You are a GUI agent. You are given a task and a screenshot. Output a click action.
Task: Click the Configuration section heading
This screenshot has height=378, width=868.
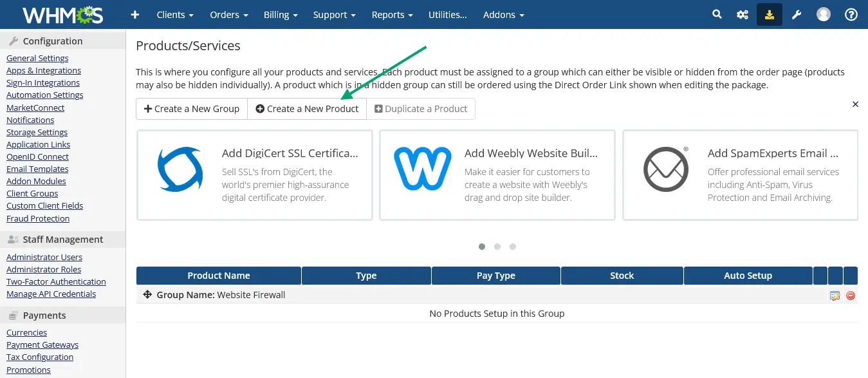pos(53,41)
